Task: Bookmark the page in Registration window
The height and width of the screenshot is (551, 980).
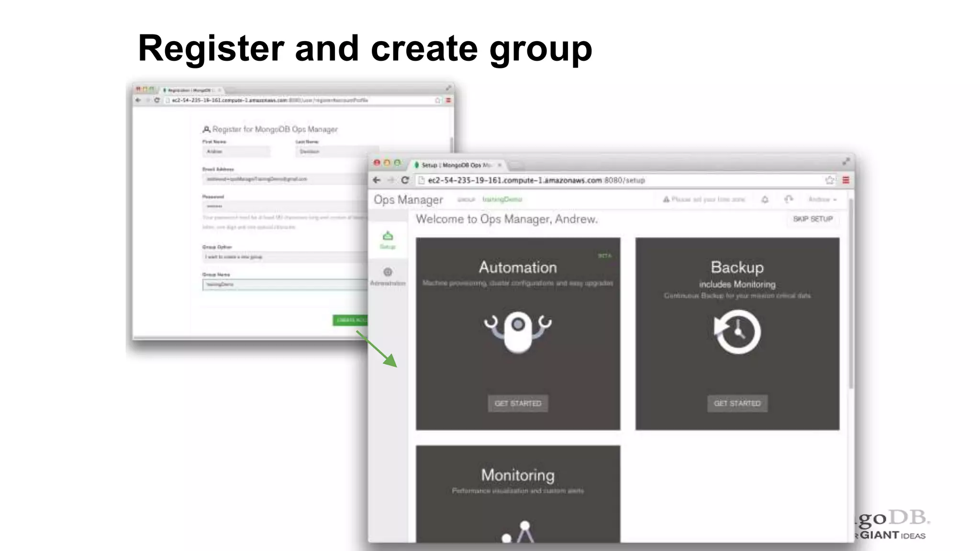Action: [x=437, y=100]
